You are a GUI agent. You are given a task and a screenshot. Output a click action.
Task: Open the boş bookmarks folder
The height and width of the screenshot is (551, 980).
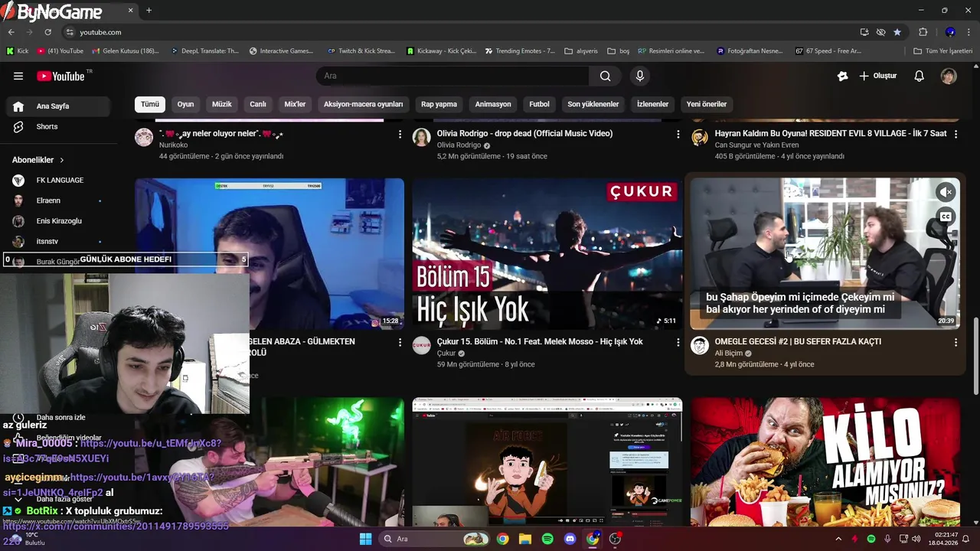pyautogui.click(x=619, y=51)
